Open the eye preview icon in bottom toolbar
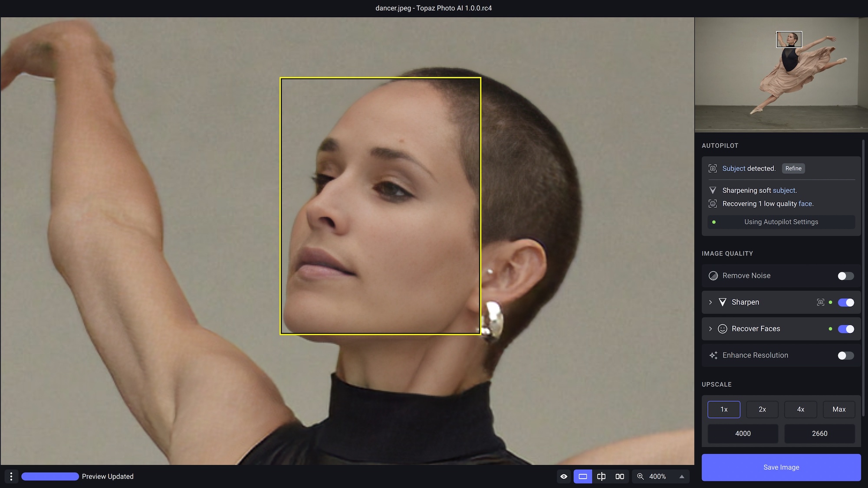This screenshot has height=488, width=868. [x=564, y=476]
